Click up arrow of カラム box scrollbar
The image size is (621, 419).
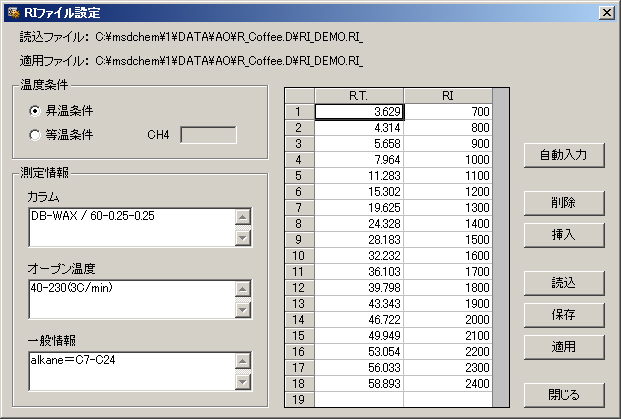pos(243,217)
